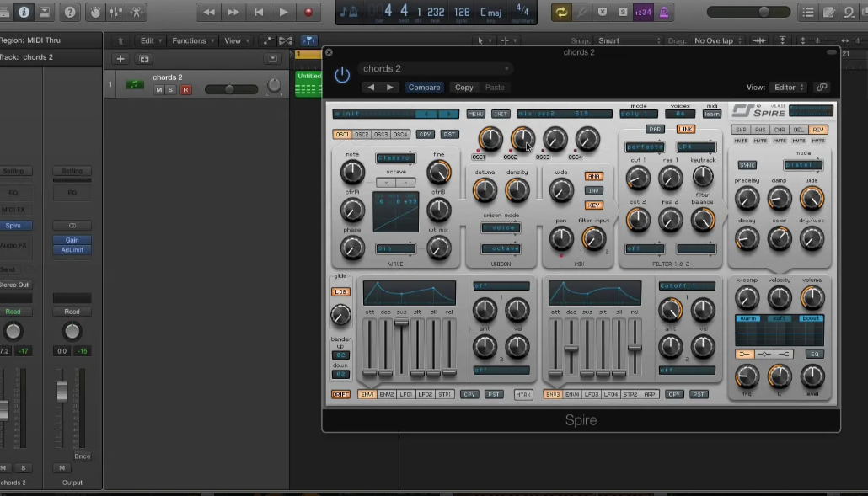Click the ANA mix button
Image resolution: width=868 pixels, height=496 pixels.
click(x=593, y=176)
